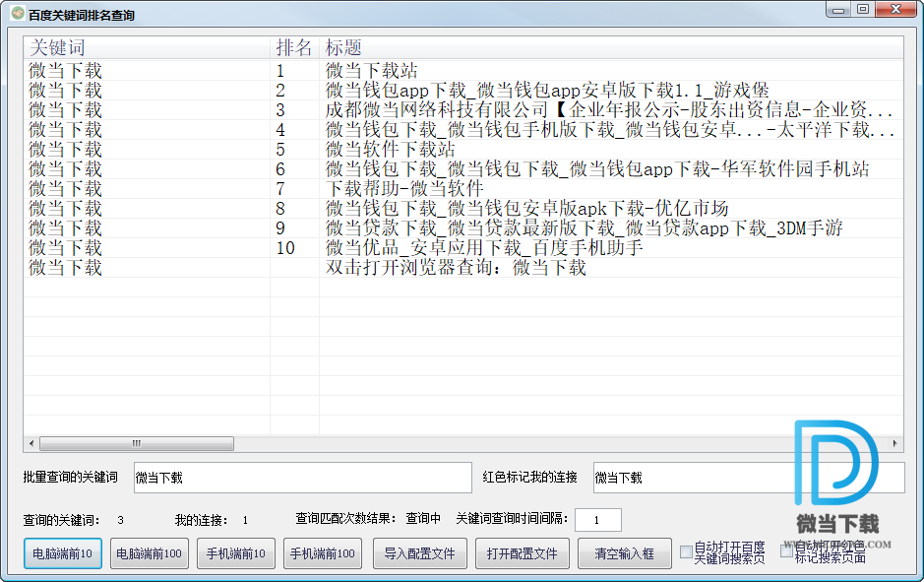
Task: Click the 标题 column header
Action: [611, 47]
